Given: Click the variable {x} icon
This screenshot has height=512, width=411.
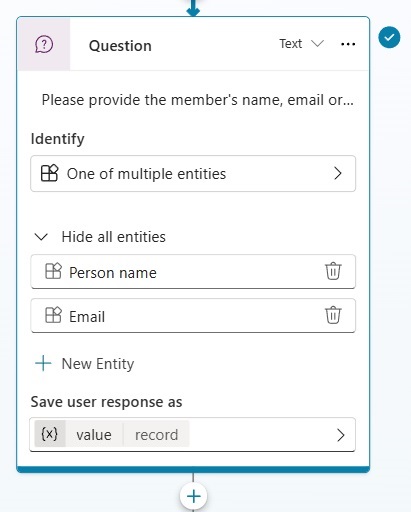Looking at the screenshot, I should click(50, 434).
